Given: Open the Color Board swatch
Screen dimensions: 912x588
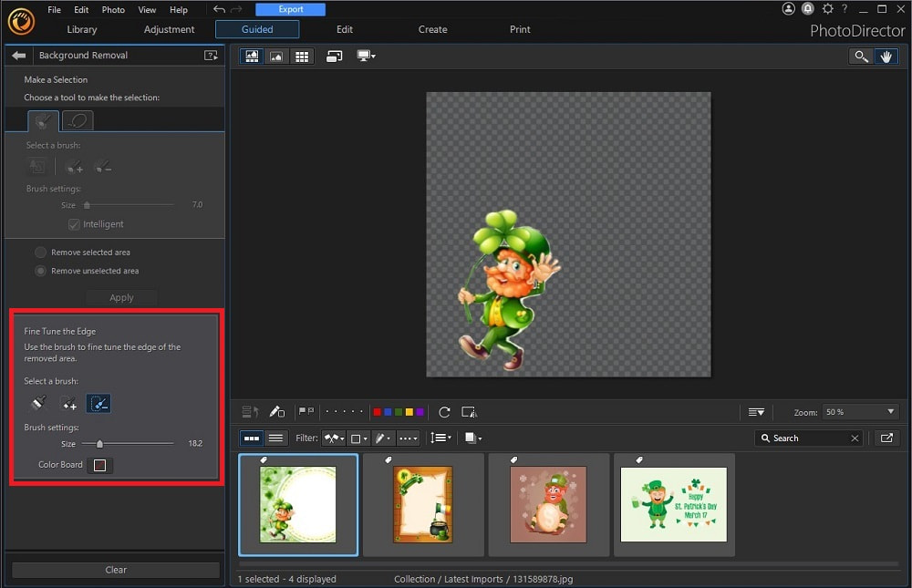Looking at the screenshot, I should click(99, 465).
